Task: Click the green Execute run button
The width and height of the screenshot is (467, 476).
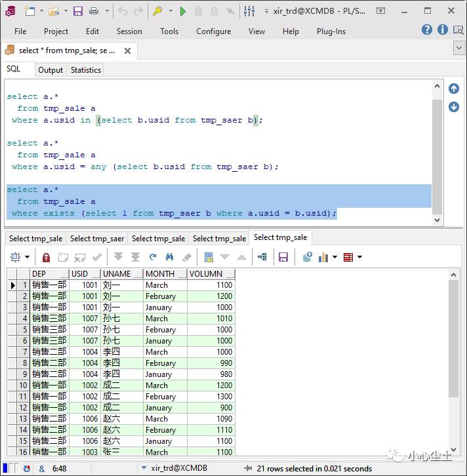Action: [x=182, y=12]
